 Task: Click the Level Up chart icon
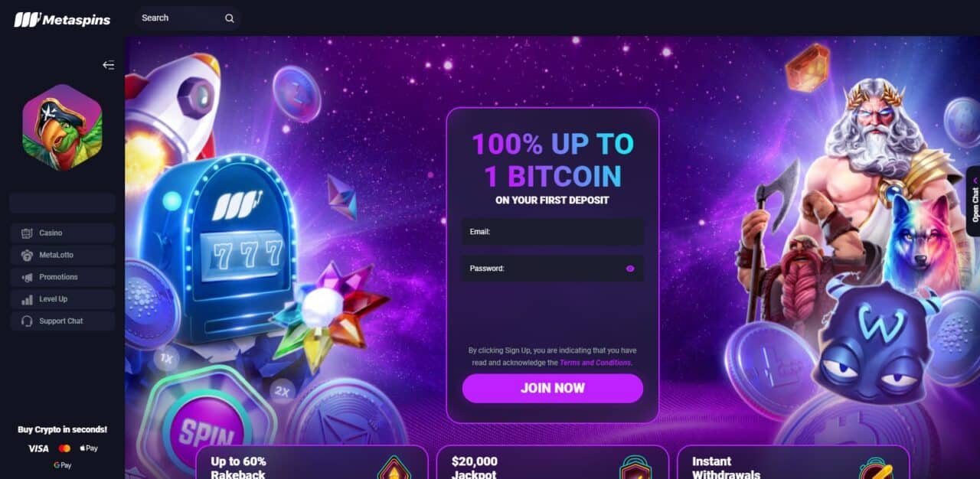coord(27,299)
